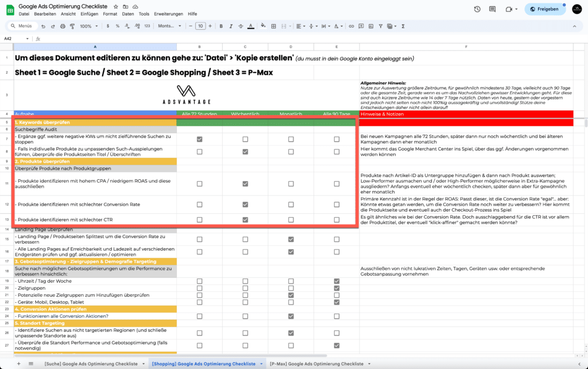Toggle 'Alle 72 Stunden' checkbox for 'Ergänze ggf. weitere negative KWs'

pyautogui.click(x=199, y=139)
